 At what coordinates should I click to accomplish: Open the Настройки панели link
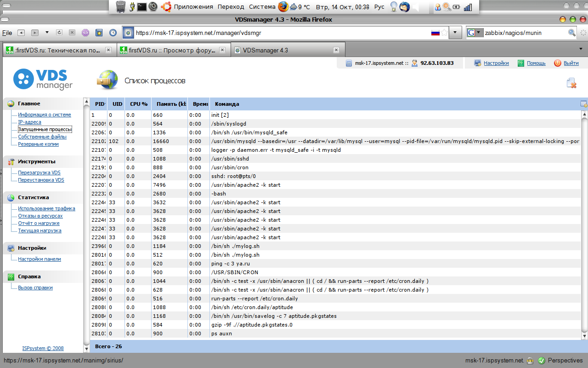click(x=40, y=259)
